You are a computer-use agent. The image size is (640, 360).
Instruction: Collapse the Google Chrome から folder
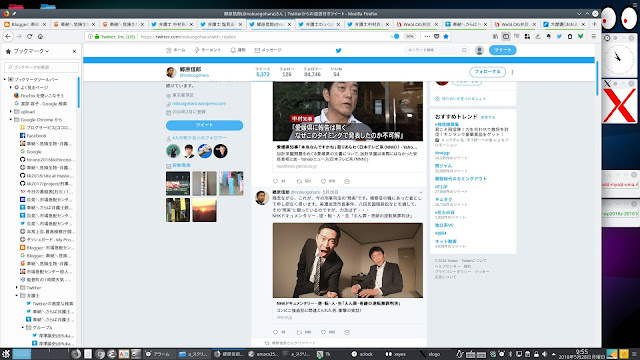coord(11,120)
